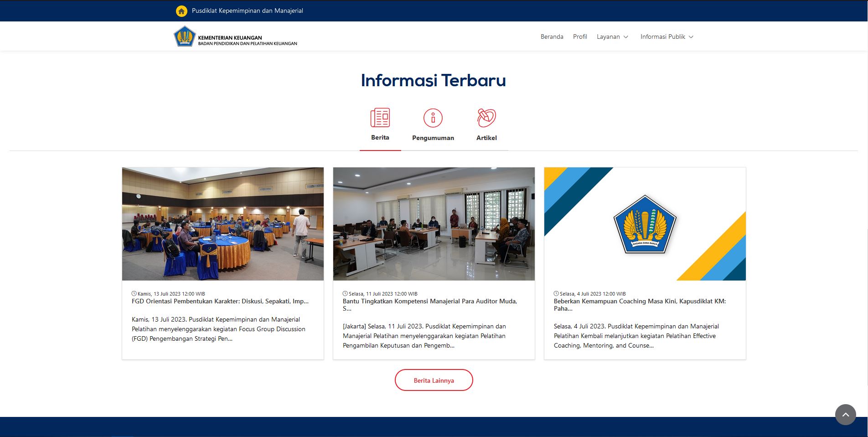Select the Artikel paperclip icon
Screen dimensions: 868x437
486,118
